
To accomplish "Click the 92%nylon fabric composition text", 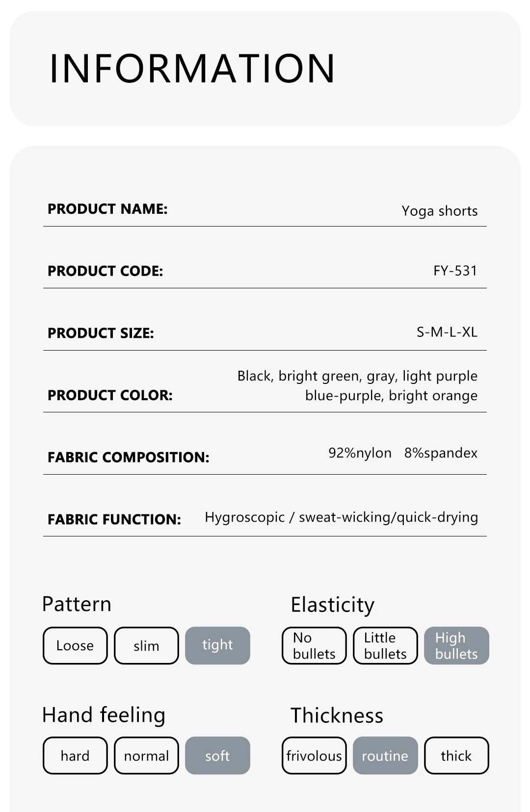I will pos(360,453).
